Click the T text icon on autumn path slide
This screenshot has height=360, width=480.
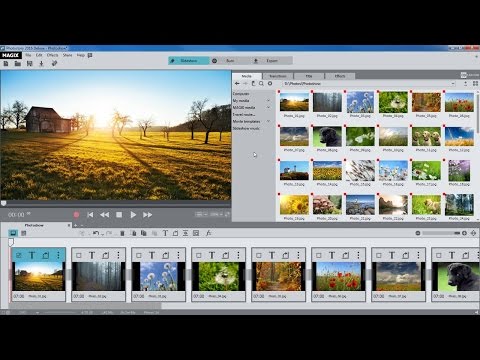click(x=272, y=255)
